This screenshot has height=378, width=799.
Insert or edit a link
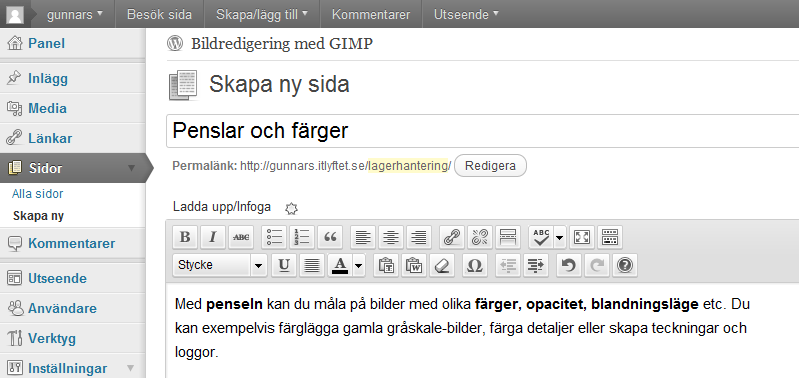point(452,237)
